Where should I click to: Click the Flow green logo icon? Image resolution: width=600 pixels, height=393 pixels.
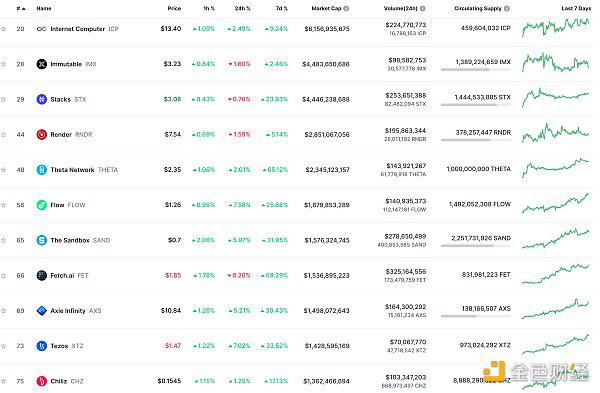(41, 205)
